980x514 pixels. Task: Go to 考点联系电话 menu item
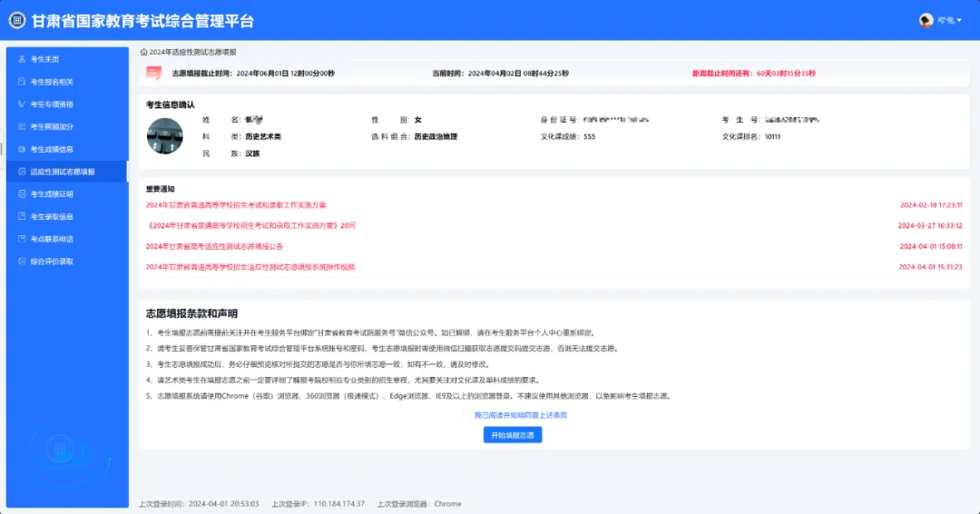(x=52, y=239)
